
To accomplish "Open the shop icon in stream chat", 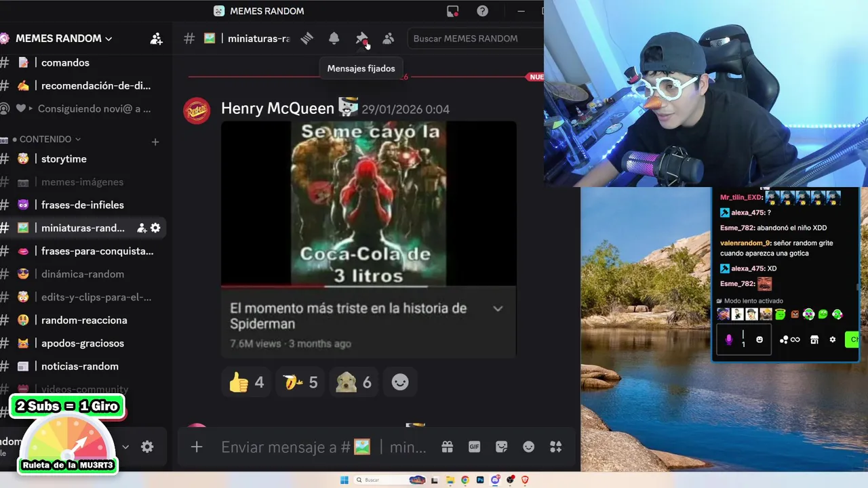I will point(814,340).
